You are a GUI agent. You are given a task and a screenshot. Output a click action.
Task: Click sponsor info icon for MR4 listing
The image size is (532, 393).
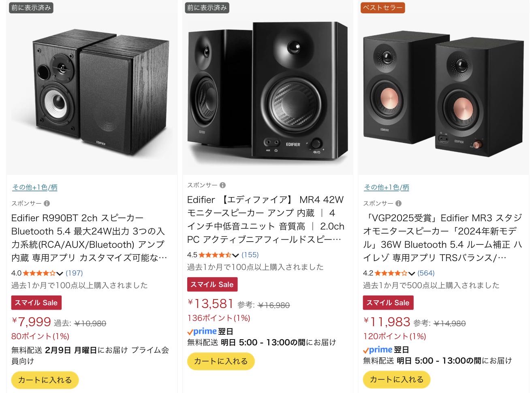(x=222, y=185)
